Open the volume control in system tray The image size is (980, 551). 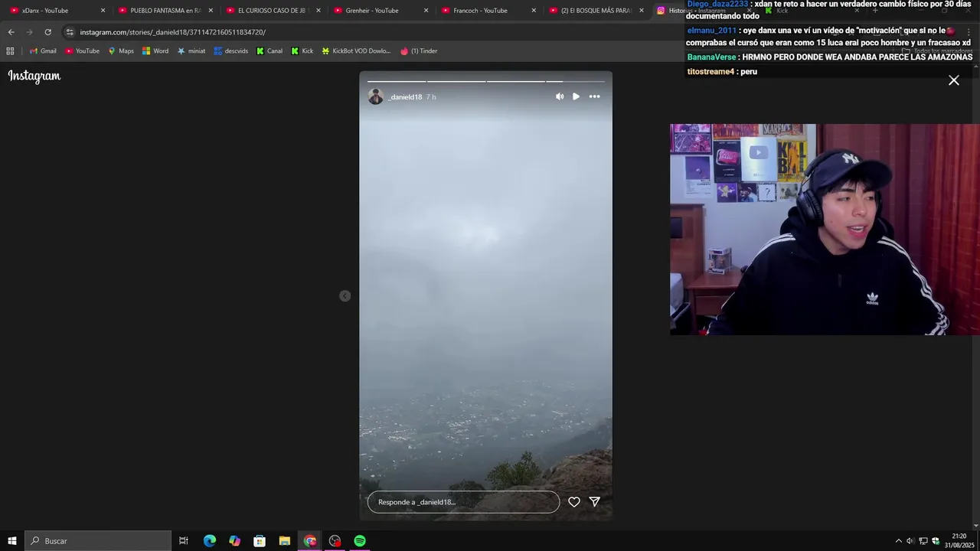(910, 541)
